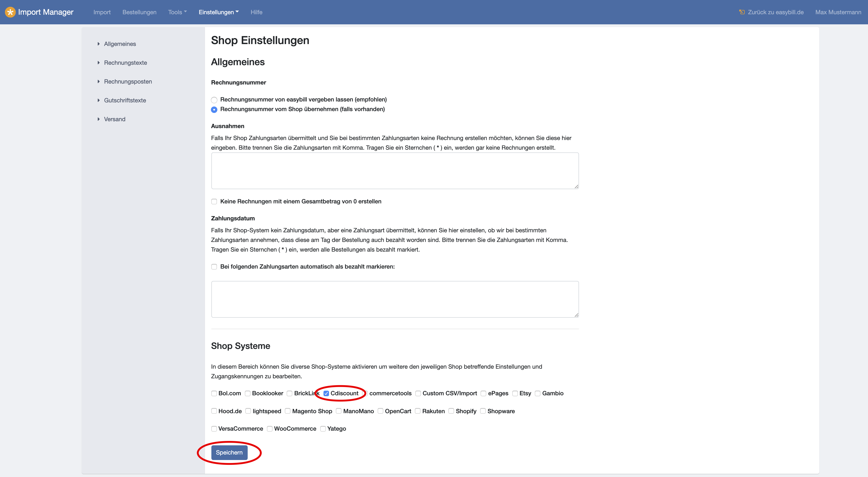Check the VersaCommerce shop system
Screen dimensions: 868x477
(x=214, y=429)
